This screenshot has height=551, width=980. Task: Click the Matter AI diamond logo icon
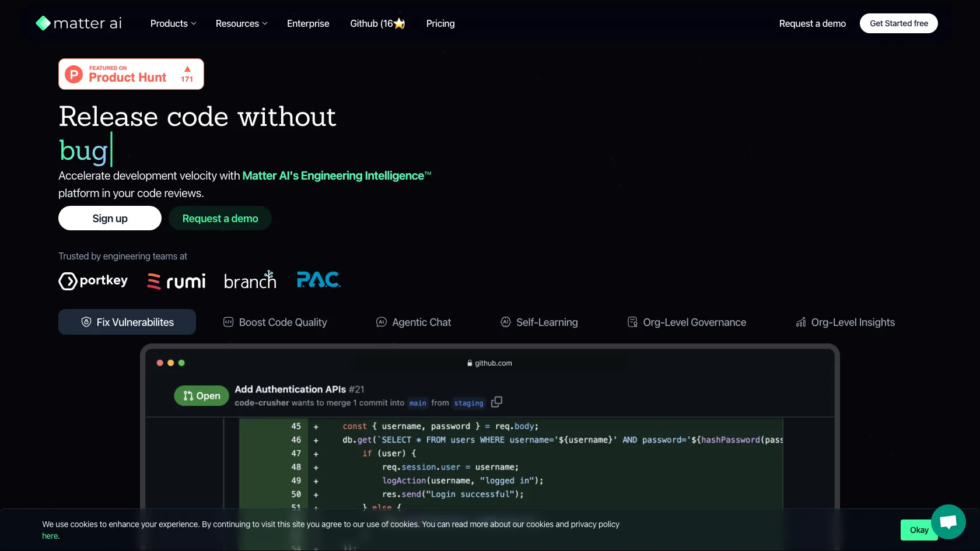click(x=43, y=23)
